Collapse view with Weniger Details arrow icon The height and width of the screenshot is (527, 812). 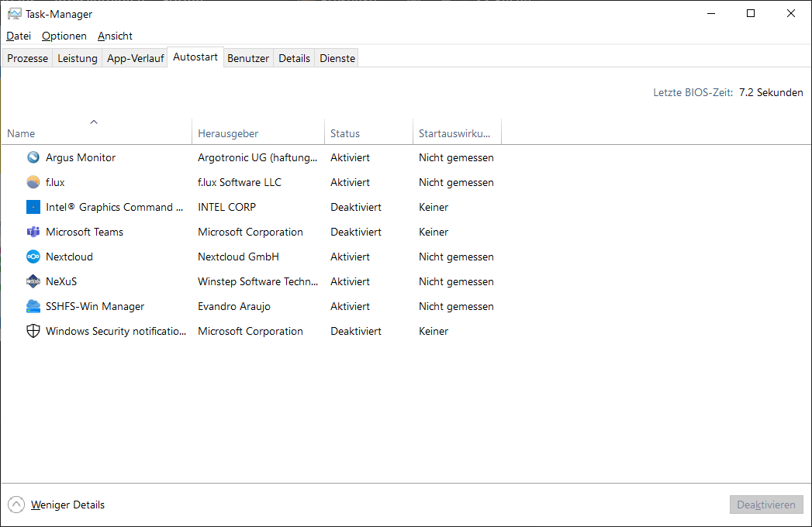coord(16,505)
